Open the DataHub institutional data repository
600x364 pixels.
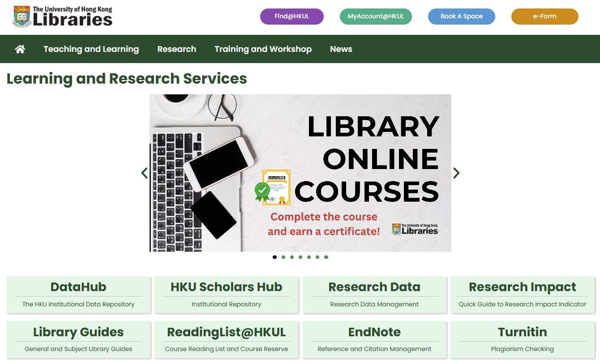pyautogui.click(x=78, y=295)
